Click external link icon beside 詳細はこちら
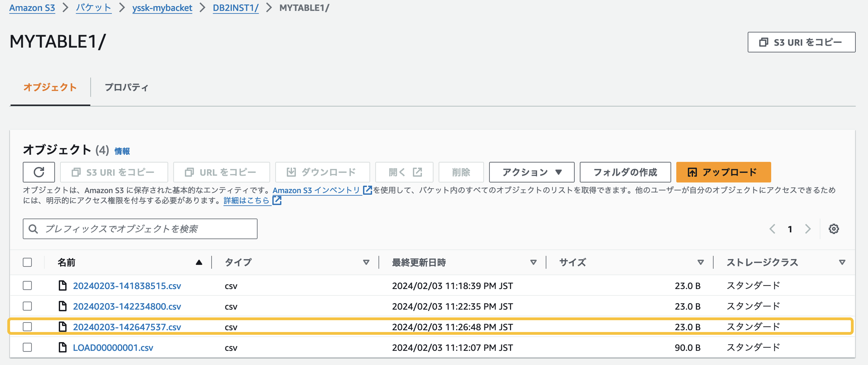 [x=277, y=201]
